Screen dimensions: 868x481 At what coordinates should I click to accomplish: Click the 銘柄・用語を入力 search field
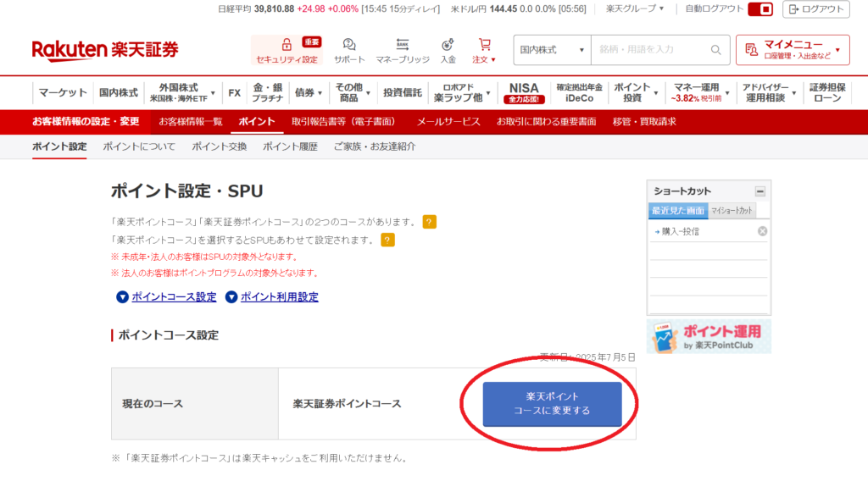(650, 50)
